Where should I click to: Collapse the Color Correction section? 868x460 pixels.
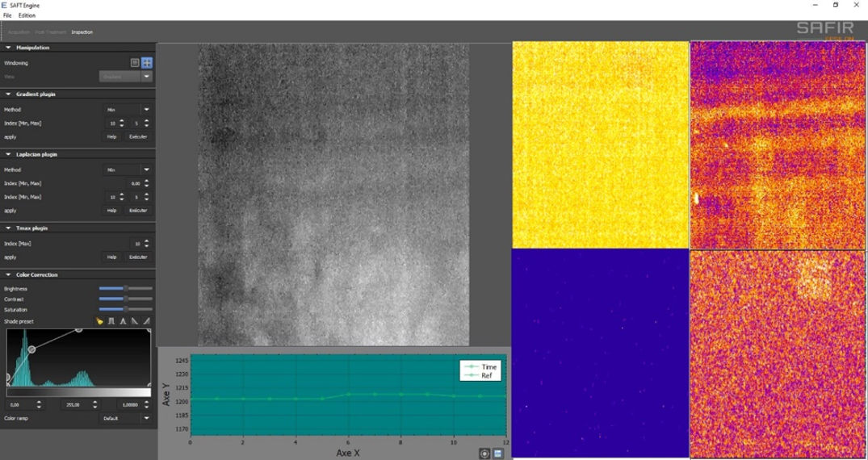coord(8,275)
